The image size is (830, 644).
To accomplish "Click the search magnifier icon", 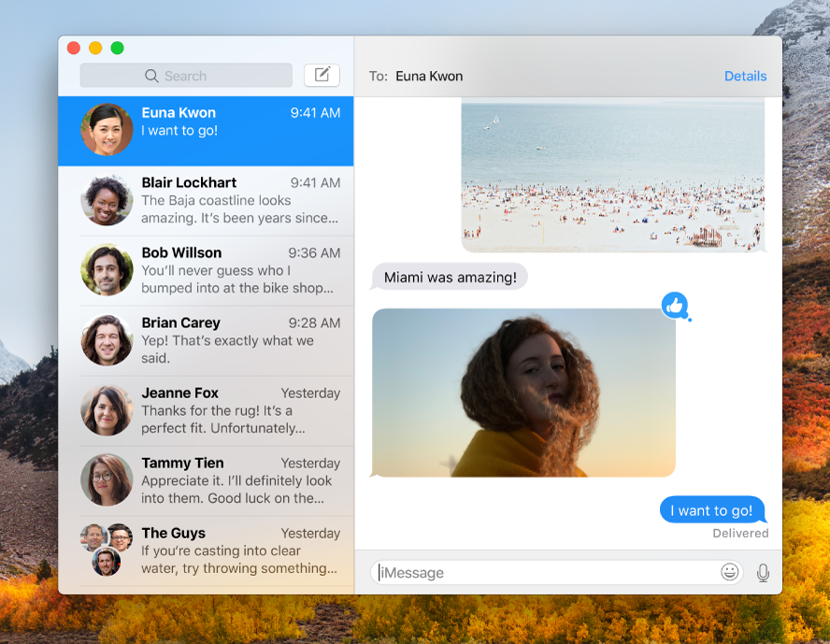I will coord(151,76).
